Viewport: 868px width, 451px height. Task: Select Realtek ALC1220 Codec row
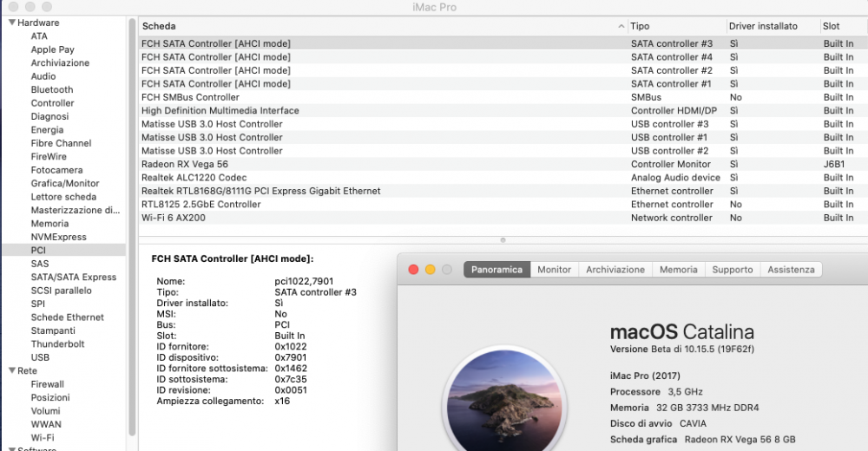point(503,178)
